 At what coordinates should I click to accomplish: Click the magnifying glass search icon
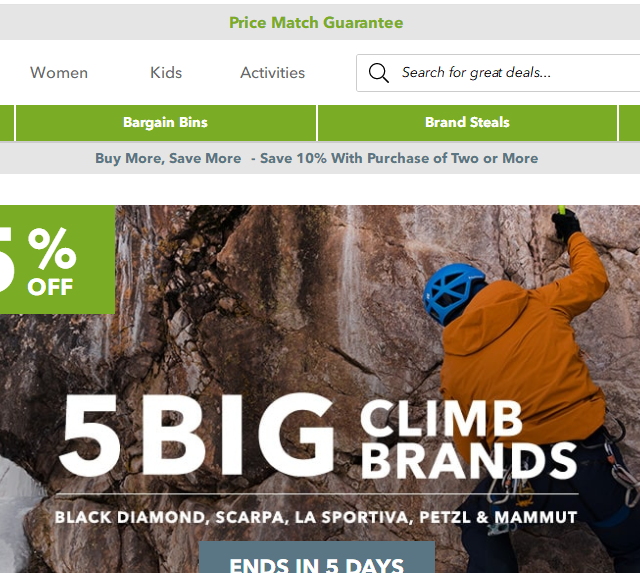point(378,73)
